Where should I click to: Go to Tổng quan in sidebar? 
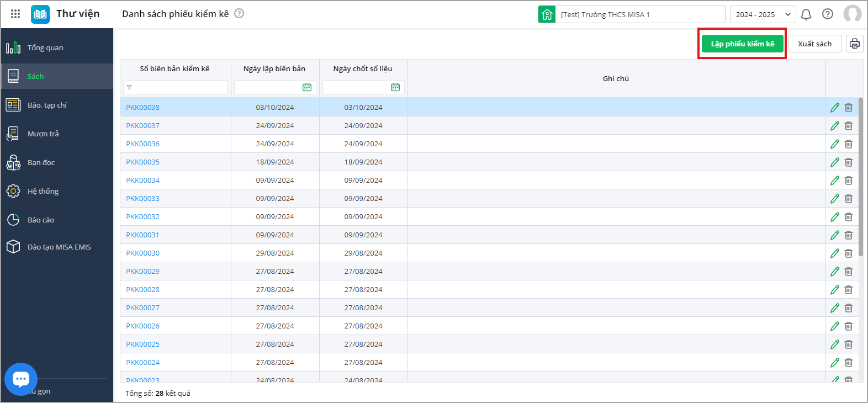click(x=45, y=48)
